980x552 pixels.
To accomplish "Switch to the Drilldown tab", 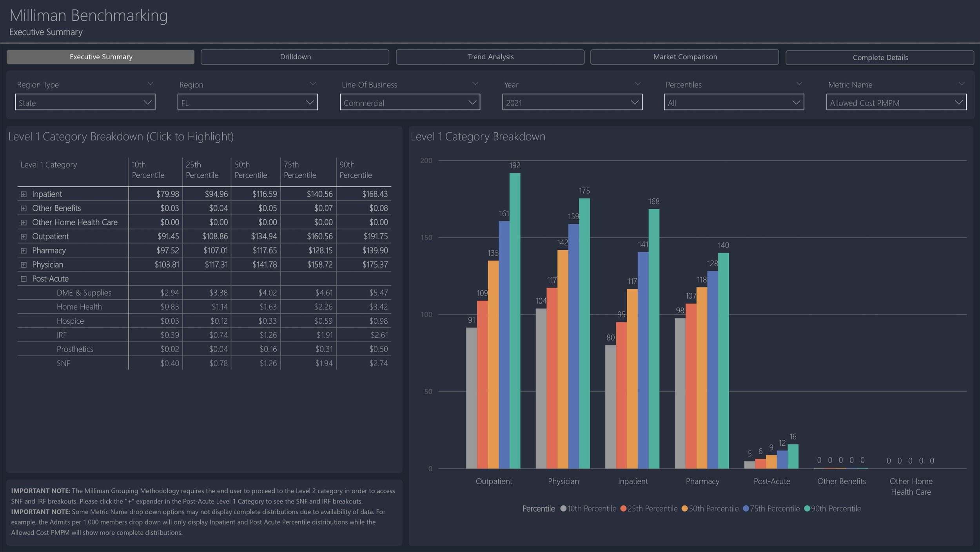I will coord(295,57).
